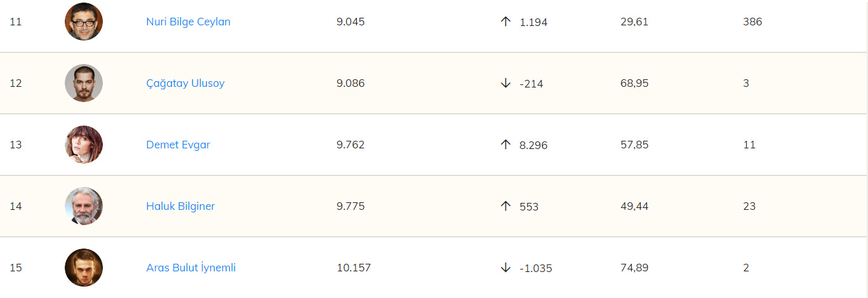868x298 pixels.
Task: Click the down arrow beside -1.035
Action: pyautogui.click(x=505, y=268)
